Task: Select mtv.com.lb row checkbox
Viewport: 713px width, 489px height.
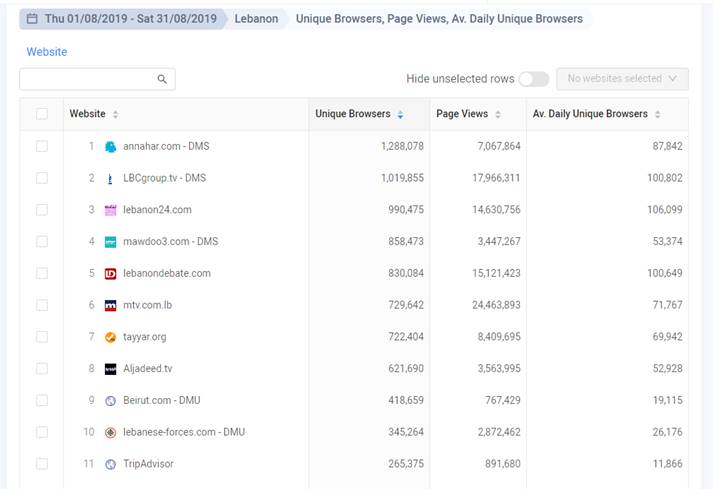Action: pyautogui.click(x=42, y=305)
